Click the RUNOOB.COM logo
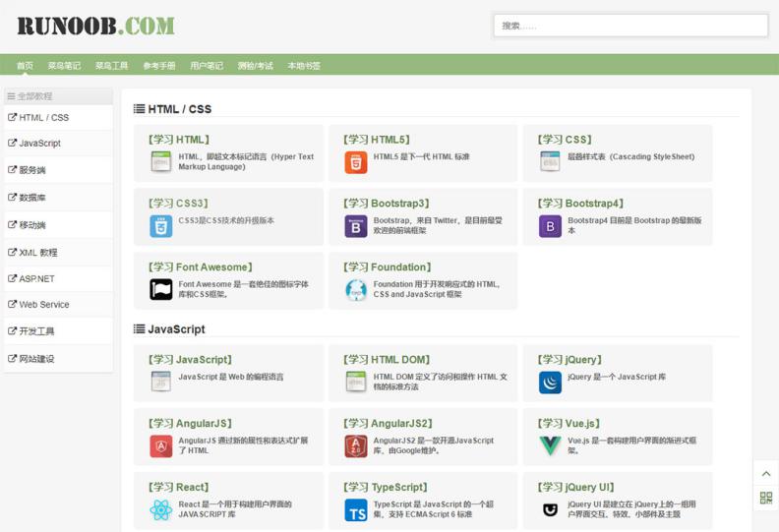The height and width of the screenshot is (532, 779). 95,27
